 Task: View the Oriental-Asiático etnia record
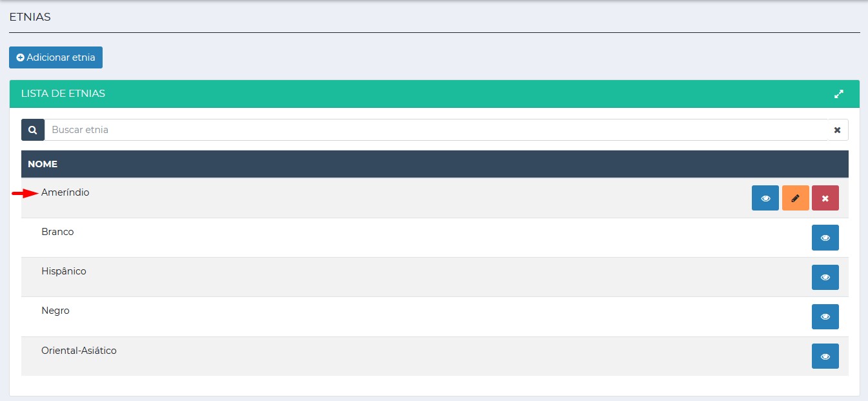(x=825, y=356)
